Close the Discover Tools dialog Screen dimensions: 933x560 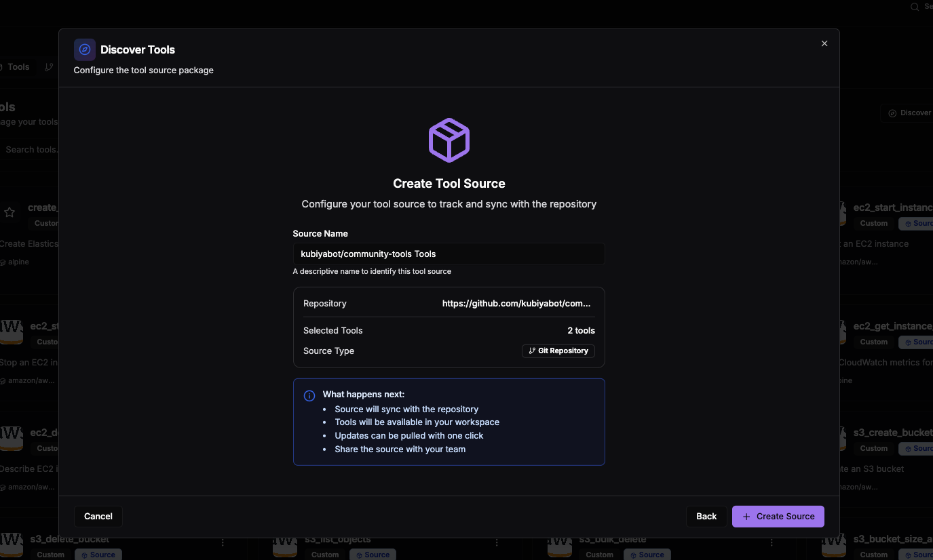tap(824, 43)
